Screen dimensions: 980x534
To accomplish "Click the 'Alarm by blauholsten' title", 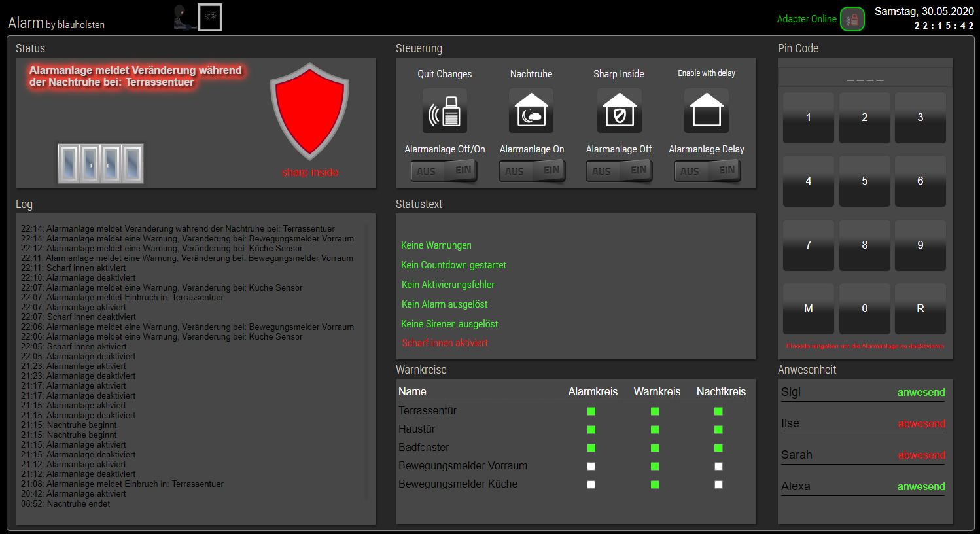I will [56, 23].
